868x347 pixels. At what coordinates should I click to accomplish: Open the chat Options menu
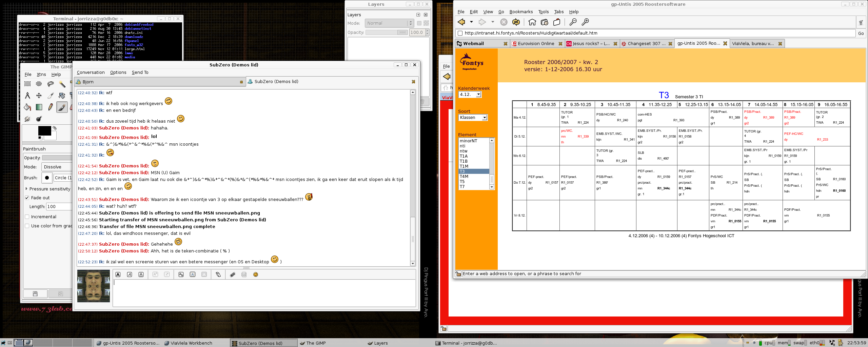click(118, 73)
